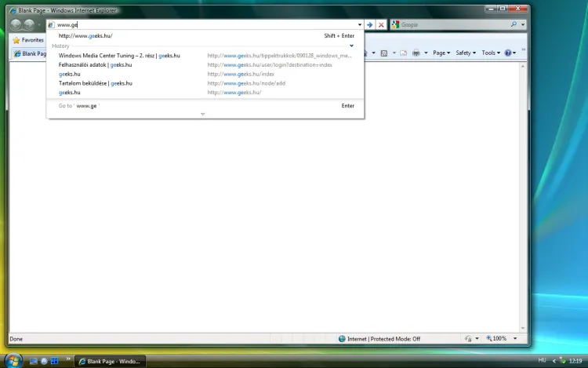Image resolution: width=588 pixels, height=368 pixels.
Task: Click the Go arrow next to address bar
Action: click(369, 25)
